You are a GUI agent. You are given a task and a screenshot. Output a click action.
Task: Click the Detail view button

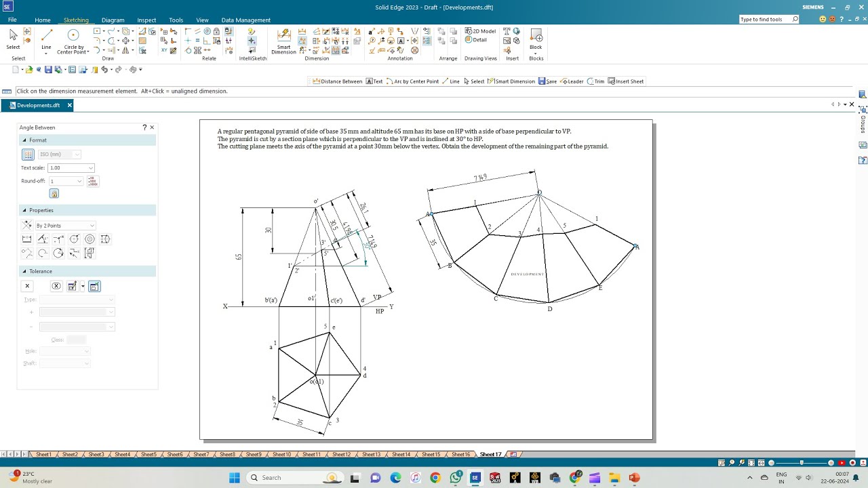(x=476, y=40)
